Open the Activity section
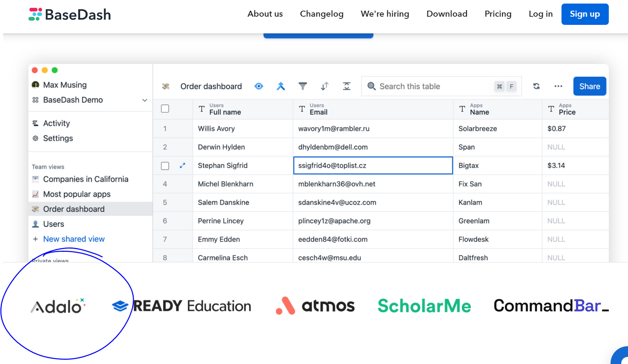 point(57,123)
